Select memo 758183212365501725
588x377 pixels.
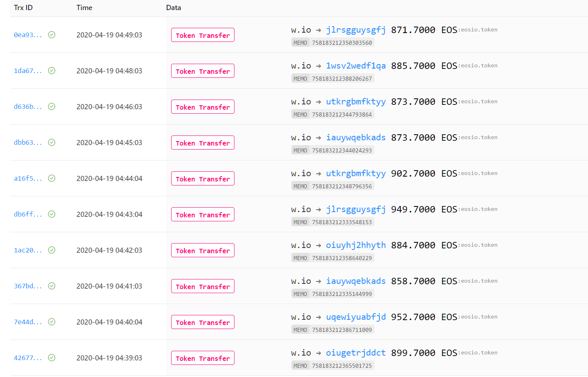[x=342, y=366]
